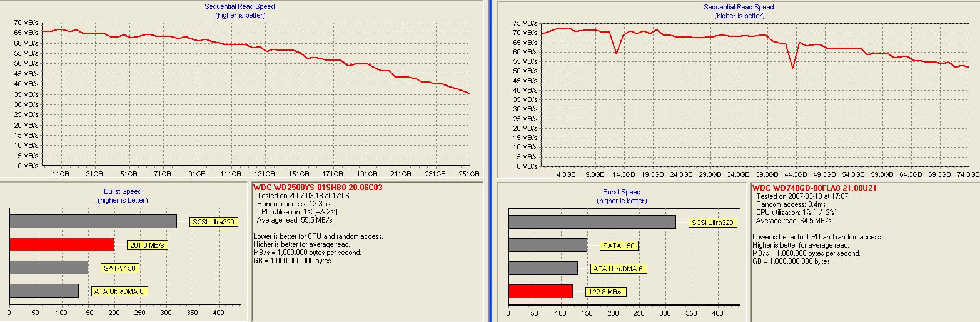Screen dimensions: 980x322
Task: Select the Average read 55.5 MB/s line
Action: tap(295, 220)
